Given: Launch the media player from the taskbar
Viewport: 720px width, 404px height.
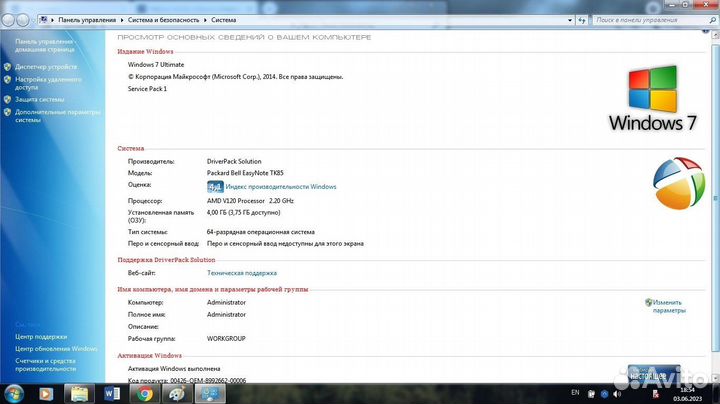Looking at the screenshot, I should [x=46, y=394].
